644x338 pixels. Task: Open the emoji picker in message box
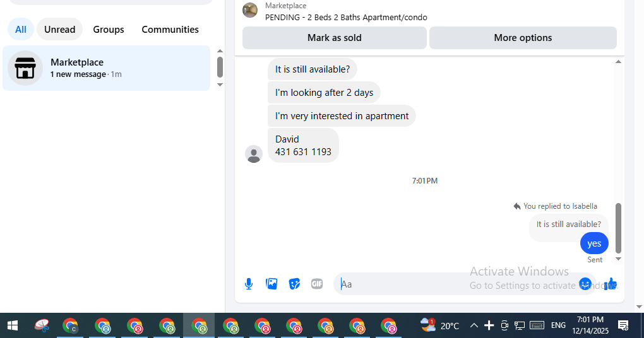tap(585, 284)
